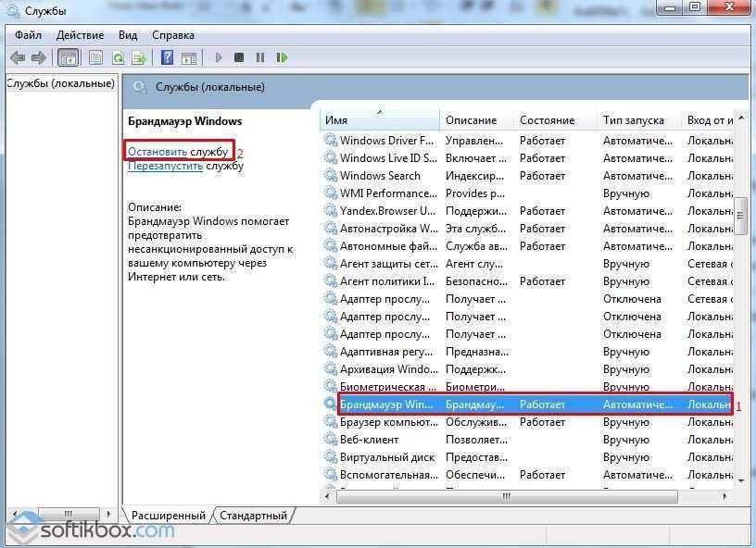Screen dimensions: 756x548
Task: Click the Refresh toolbar icon
Action: pos(118,57)
